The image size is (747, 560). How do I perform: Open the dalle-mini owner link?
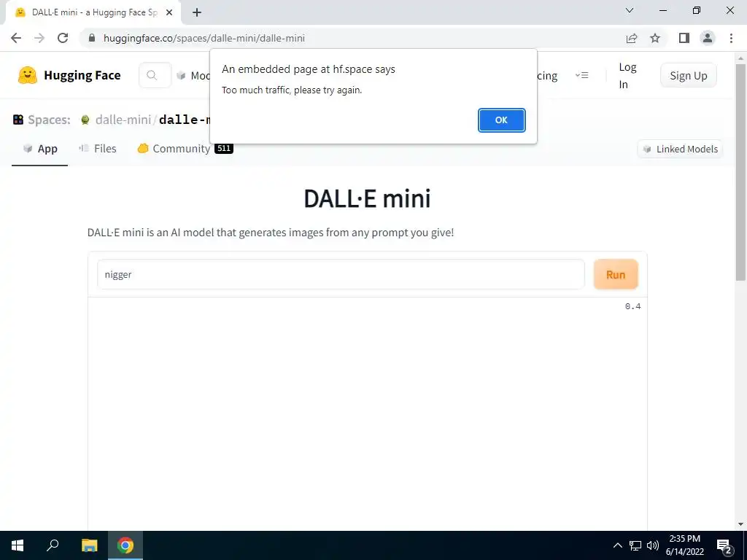123,120
